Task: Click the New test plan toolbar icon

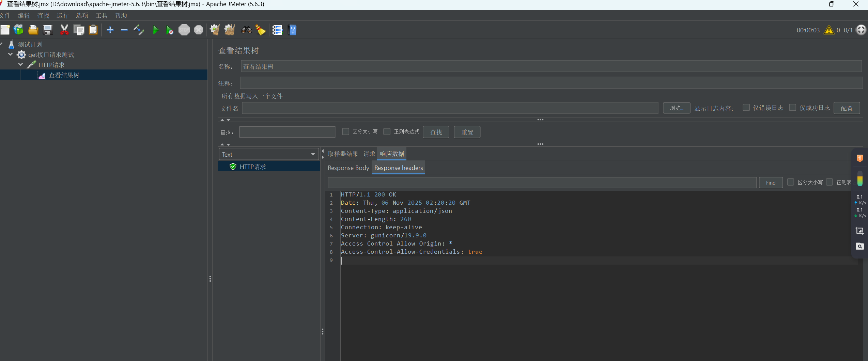Action: click(x=5, y=30)
